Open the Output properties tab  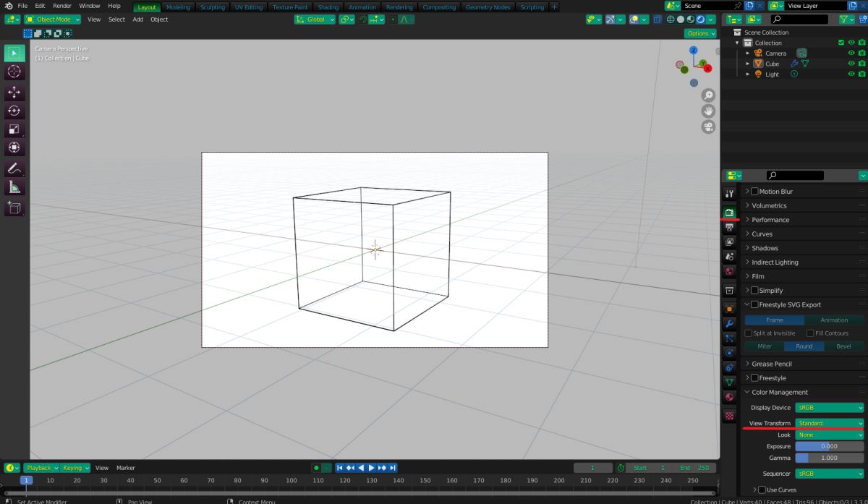click(x=729, y=227)
